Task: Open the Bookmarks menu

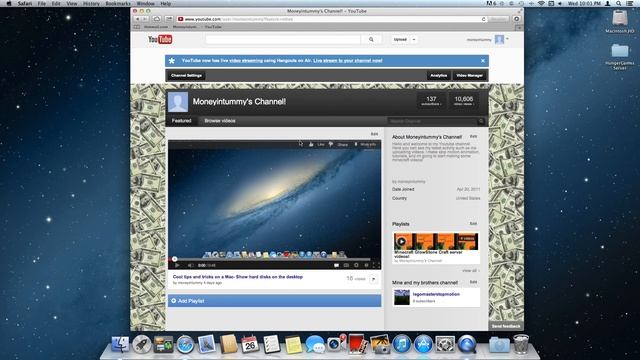Action: point(118,3)
